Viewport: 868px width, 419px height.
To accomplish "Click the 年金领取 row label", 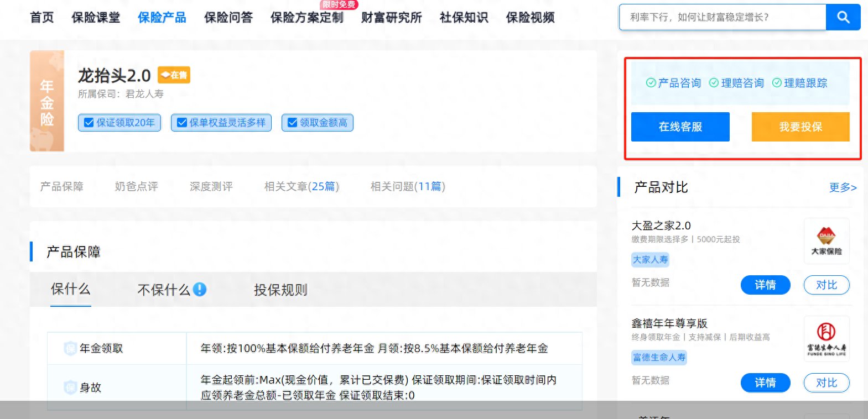I will point(101,348).
